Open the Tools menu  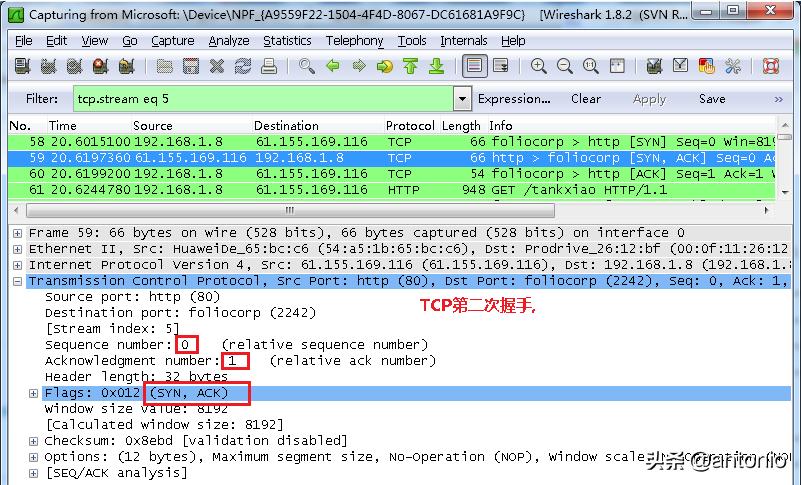[412, 41]
